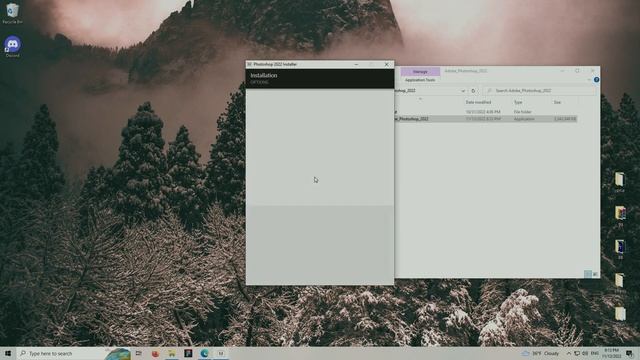The image size is (640, 360).
Task: Open the volume tray icon
Action: pyautogui.click(x=585, y=353)
